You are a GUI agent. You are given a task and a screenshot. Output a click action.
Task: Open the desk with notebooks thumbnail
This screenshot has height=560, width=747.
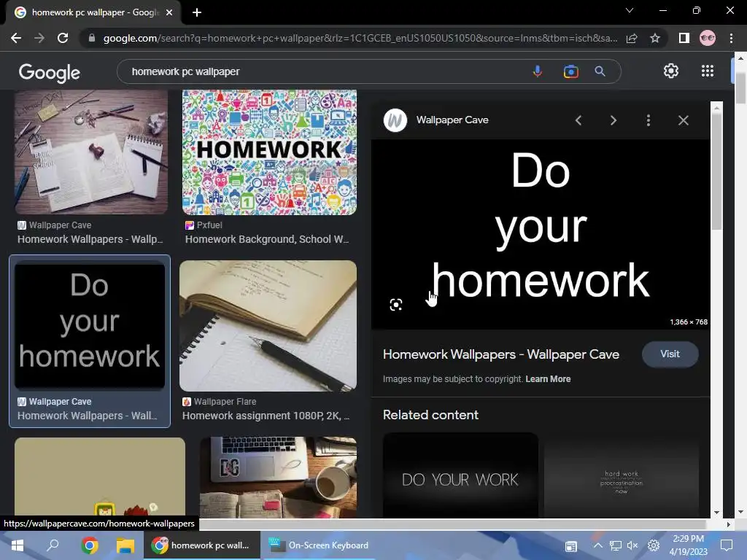(x=91, y=152)
